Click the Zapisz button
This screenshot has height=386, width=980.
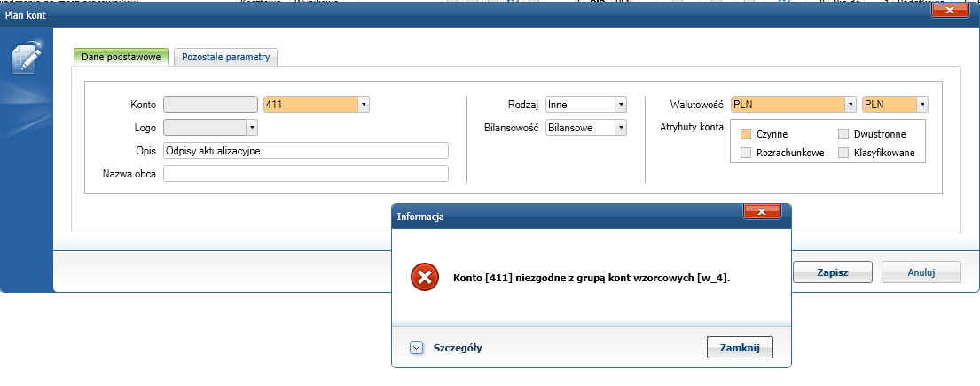click(x=832, y=272)
